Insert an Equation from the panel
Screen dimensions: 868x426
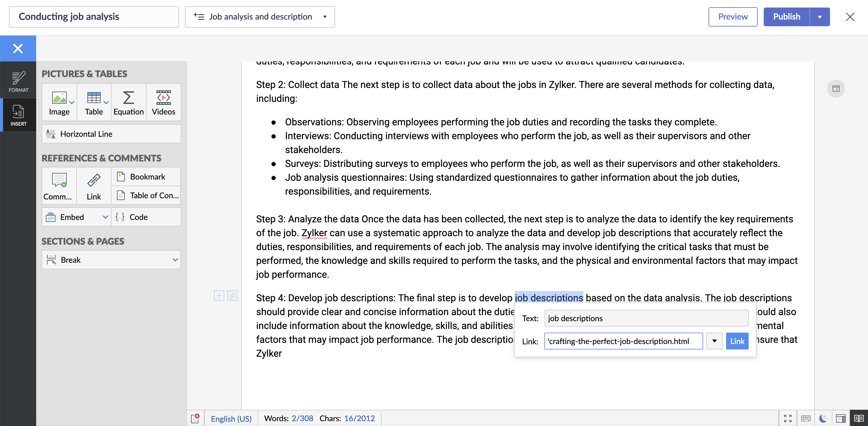[x=128, y=102]
